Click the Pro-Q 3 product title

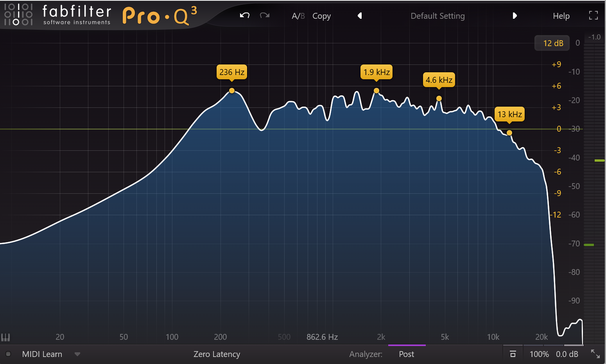[160, 16]
